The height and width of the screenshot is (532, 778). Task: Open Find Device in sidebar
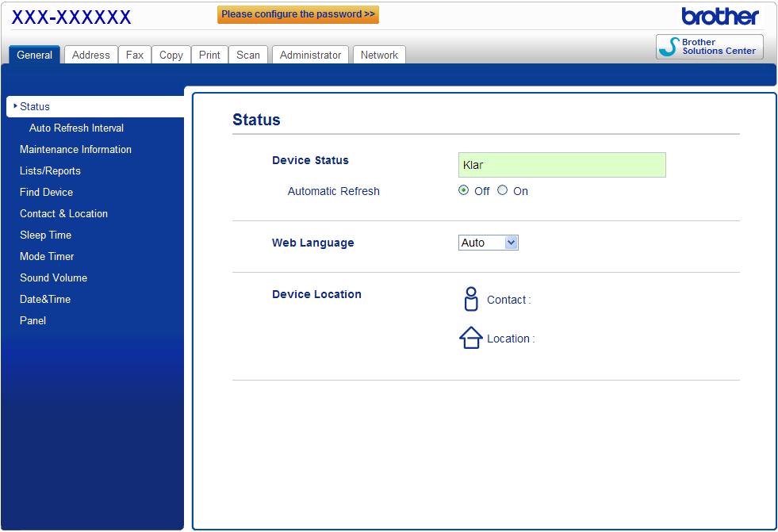tap(46, 192)
